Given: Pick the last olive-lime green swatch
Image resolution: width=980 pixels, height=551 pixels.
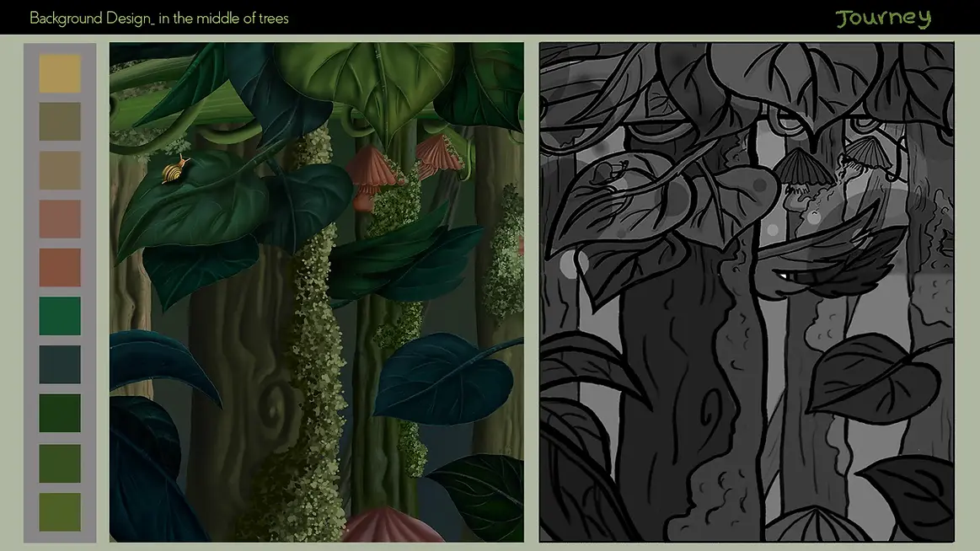Looking at the screenshot, I should coord(60,512).
